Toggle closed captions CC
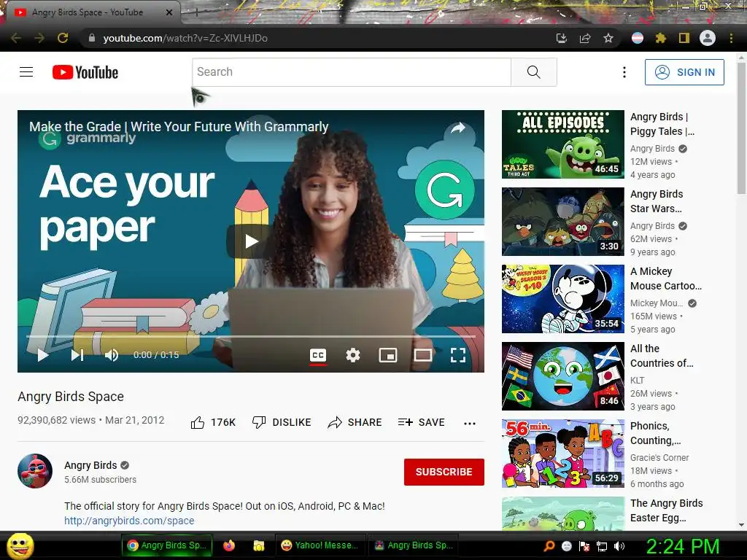747x560 pixels. click(x=318, y=355)
